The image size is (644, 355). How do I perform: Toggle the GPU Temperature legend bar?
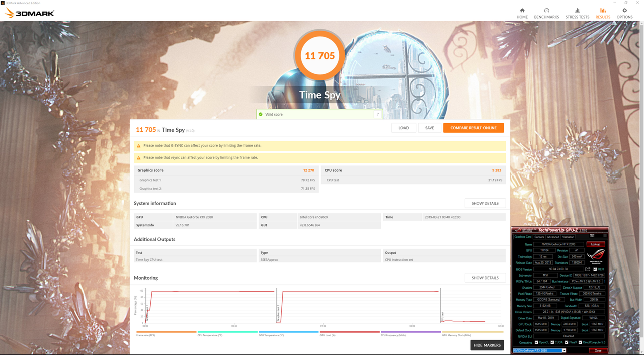point(288,333)
